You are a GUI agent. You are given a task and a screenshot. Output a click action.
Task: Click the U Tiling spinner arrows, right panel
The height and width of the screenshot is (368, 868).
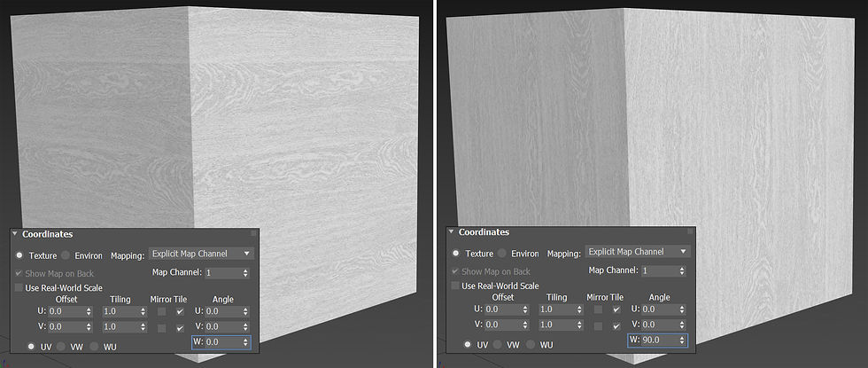[579, 309]
